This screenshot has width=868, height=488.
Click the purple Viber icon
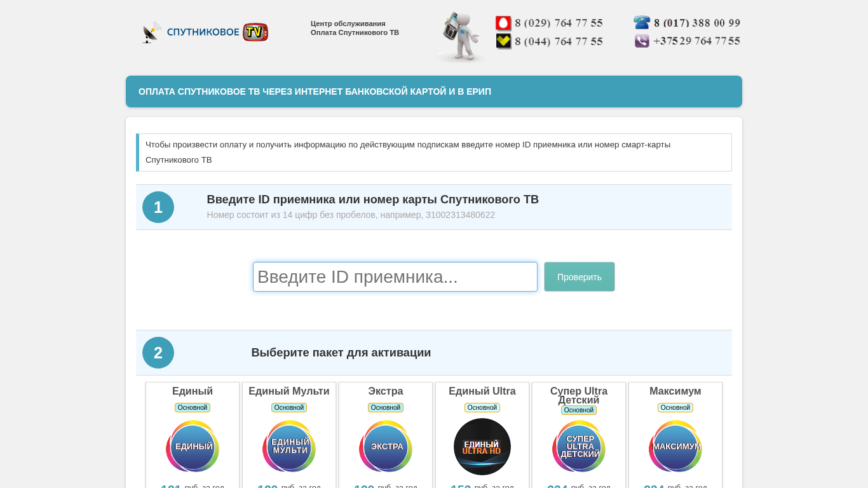coord(642,41)
